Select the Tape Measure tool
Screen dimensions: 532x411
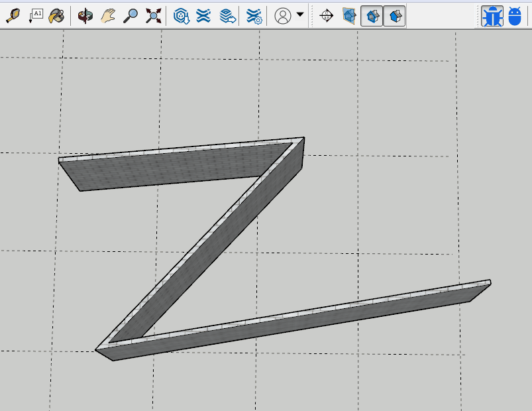tap(13, 16)
